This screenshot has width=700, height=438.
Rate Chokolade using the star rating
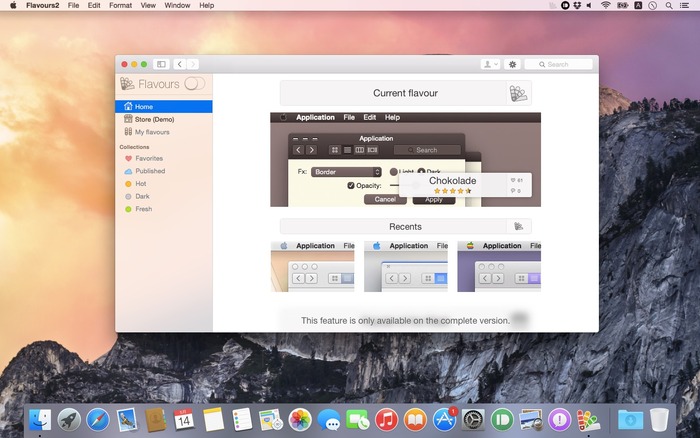point(453,191)
